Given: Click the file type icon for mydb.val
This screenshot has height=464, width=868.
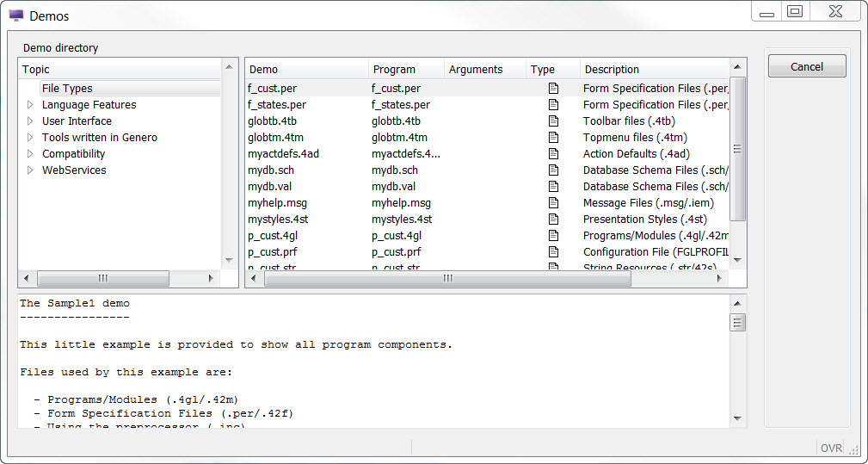Looking at the screenshot, I should (x=553, y=186).
